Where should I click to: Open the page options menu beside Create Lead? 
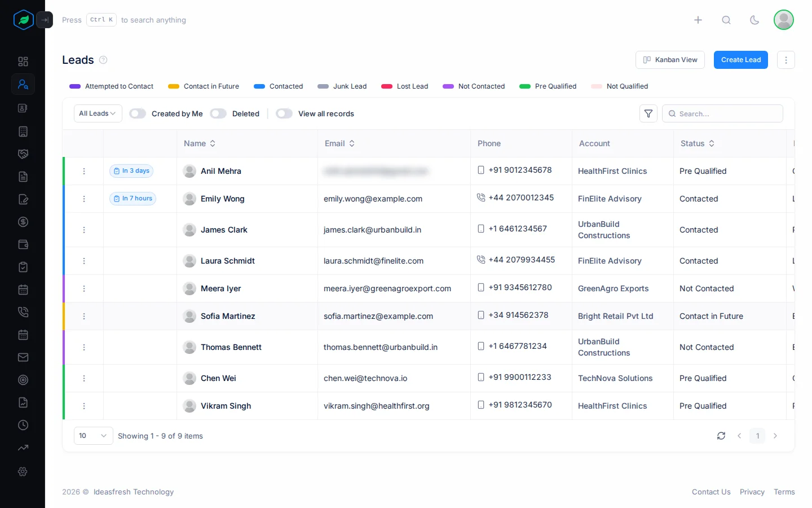pyautogui.click(x=786, y=60)
